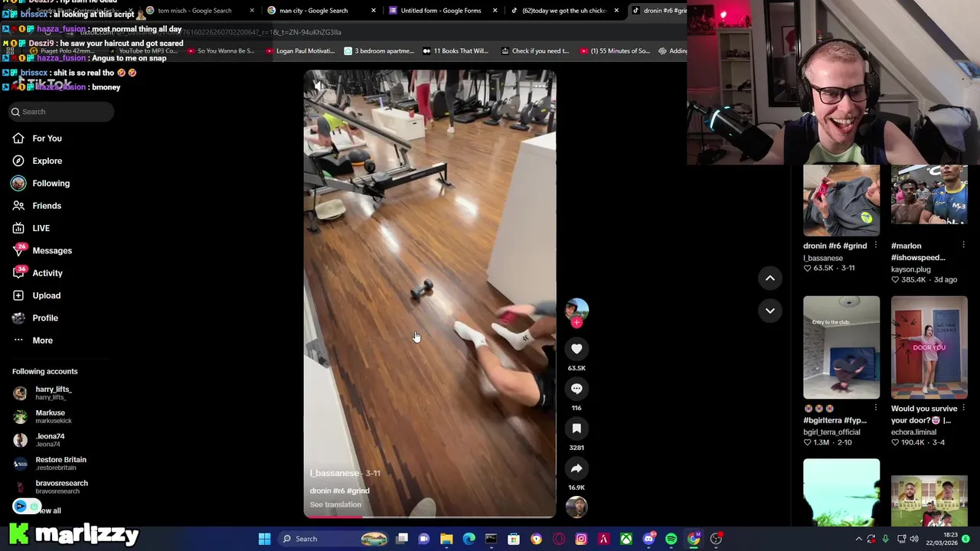Image resolution: width=980 pixels, height=551 pixels.
Task: Open 11 Books That Will... bookmark
Action: (455, 51)
